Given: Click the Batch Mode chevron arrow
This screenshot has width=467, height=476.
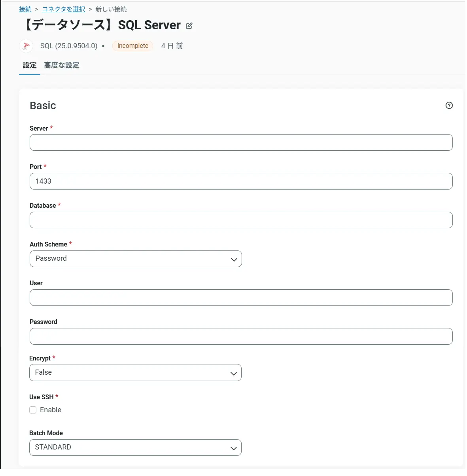Looking at the screenshot, I should (x=233, y=448).
